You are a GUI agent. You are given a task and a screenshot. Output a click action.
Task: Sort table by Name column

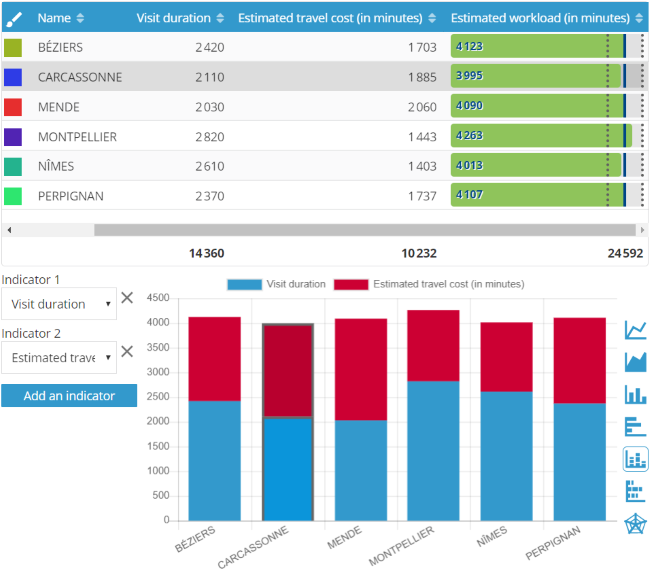61,18
